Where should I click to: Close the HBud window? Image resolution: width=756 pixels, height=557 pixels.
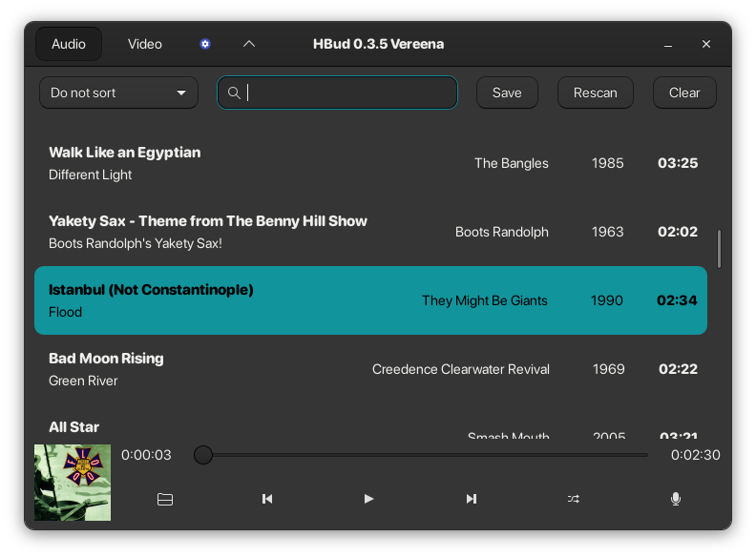click(705, 44)
